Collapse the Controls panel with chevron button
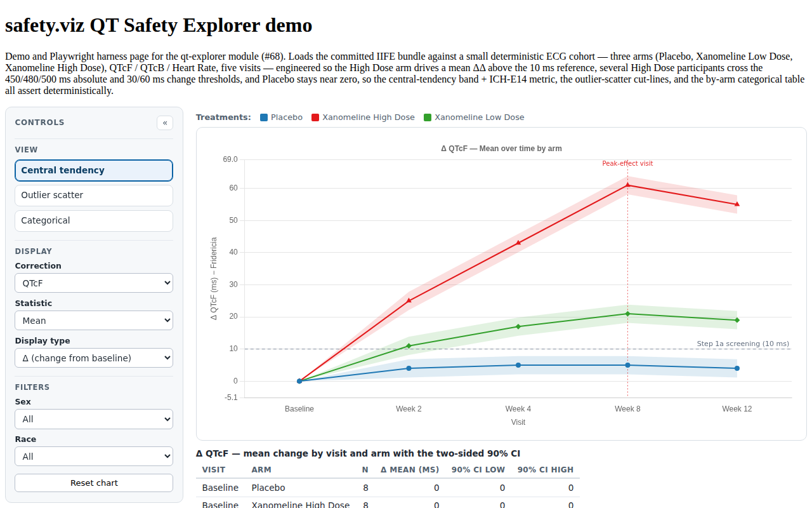This screenshot has height=508, width=812. click(x=165, y=123)
